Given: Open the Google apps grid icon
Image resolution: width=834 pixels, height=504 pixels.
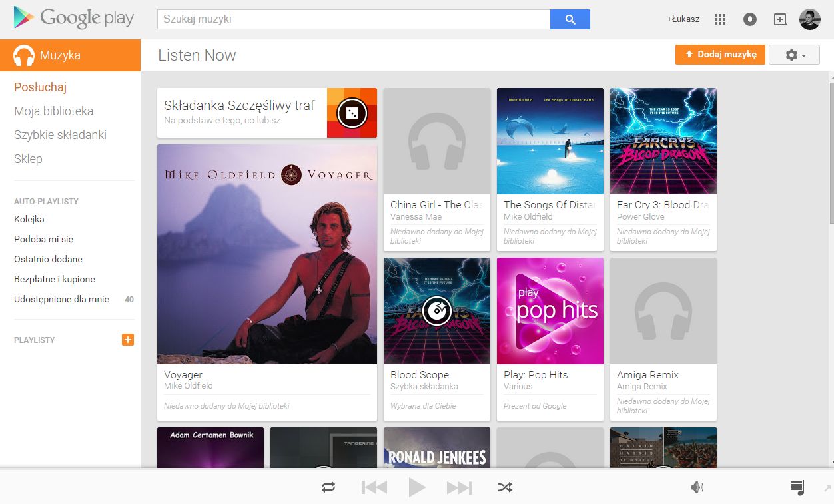Looking at the screenshot, I should [x=719, y=19].
